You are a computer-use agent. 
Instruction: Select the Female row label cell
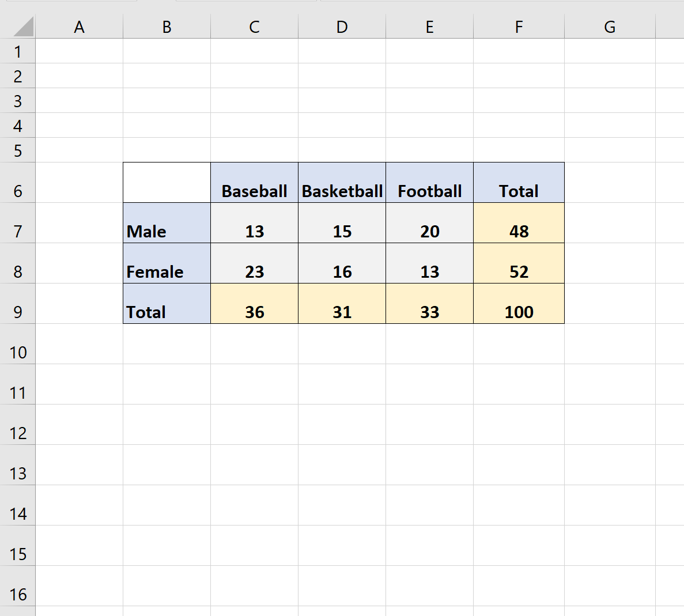(x=166, y=271)
